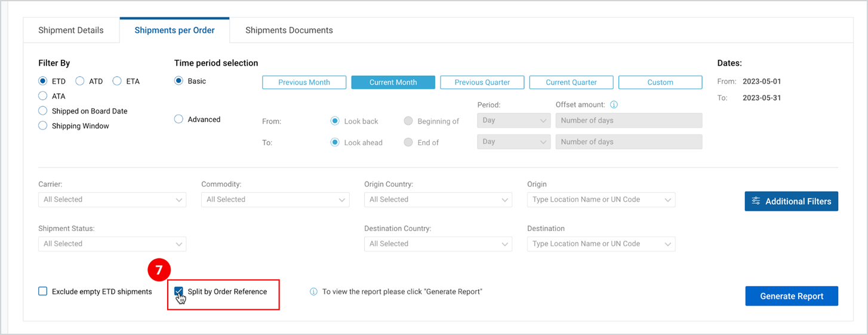Screen dimensions: 868x335
Task: Choose Shipping Window filter option
Action: pos(42,126)
